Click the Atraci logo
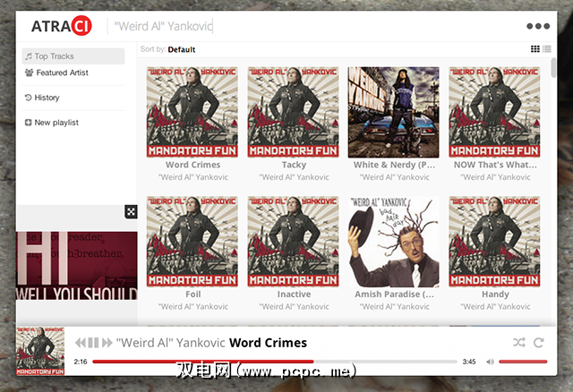 pyautogui.click(x=62, y=26)
